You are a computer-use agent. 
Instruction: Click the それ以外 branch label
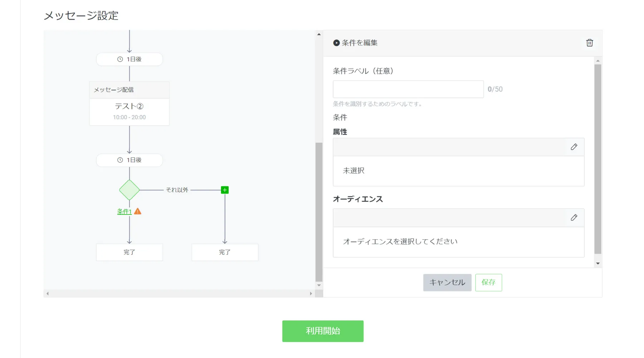177,190
